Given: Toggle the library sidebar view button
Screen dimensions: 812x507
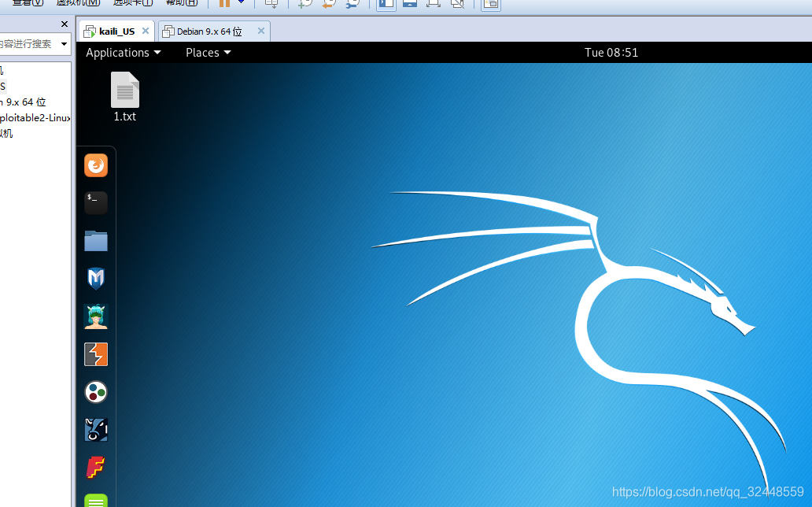Looking at the screenshot, I should tap(386, 4).
